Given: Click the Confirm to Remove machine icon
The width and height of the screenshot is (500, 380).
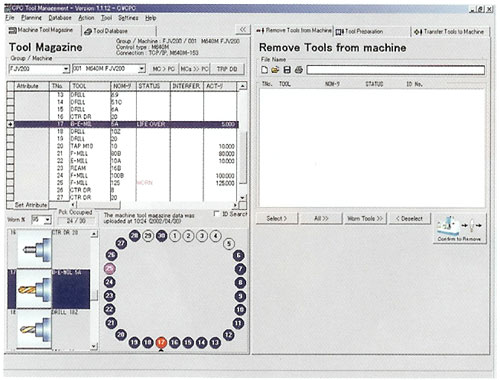Looking at the screenshot, I should (459, 229).
